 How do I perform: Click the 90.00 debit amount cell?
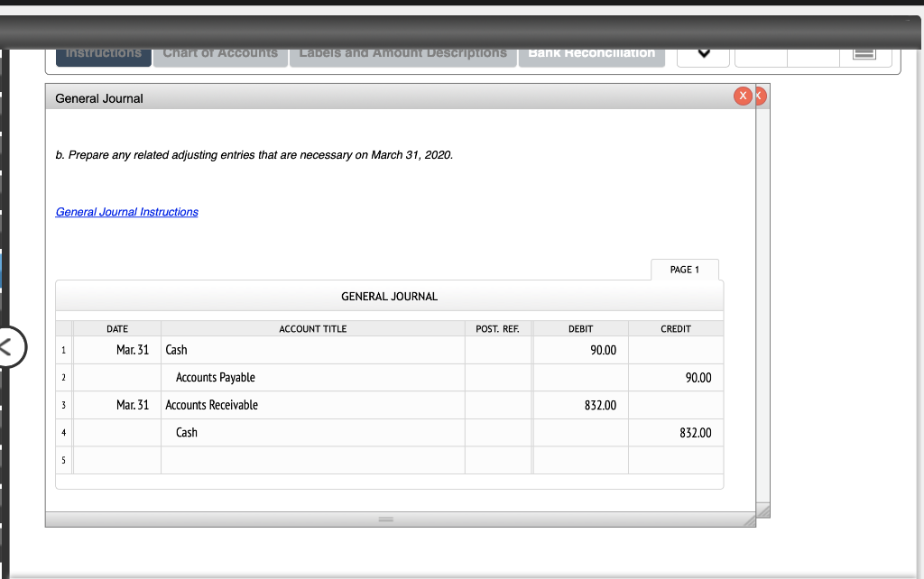[x=580, y=350]
